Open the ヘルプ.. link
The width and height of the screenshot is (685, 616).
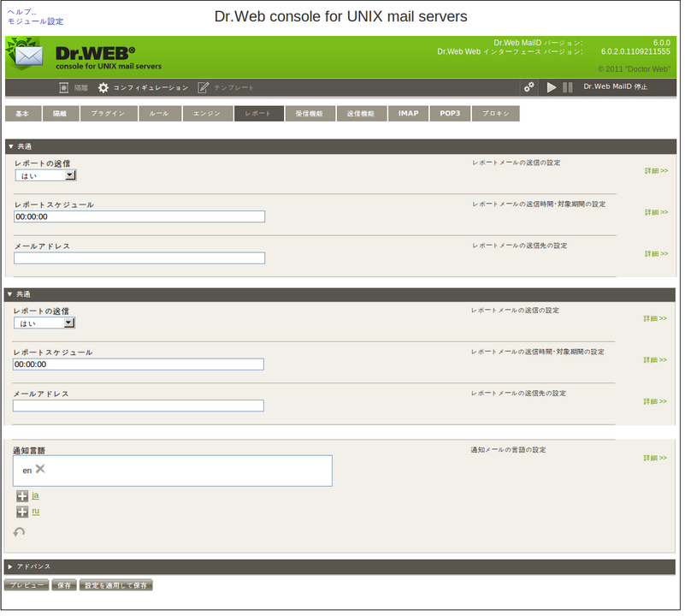pyautogui.click(x=22, y=12)
